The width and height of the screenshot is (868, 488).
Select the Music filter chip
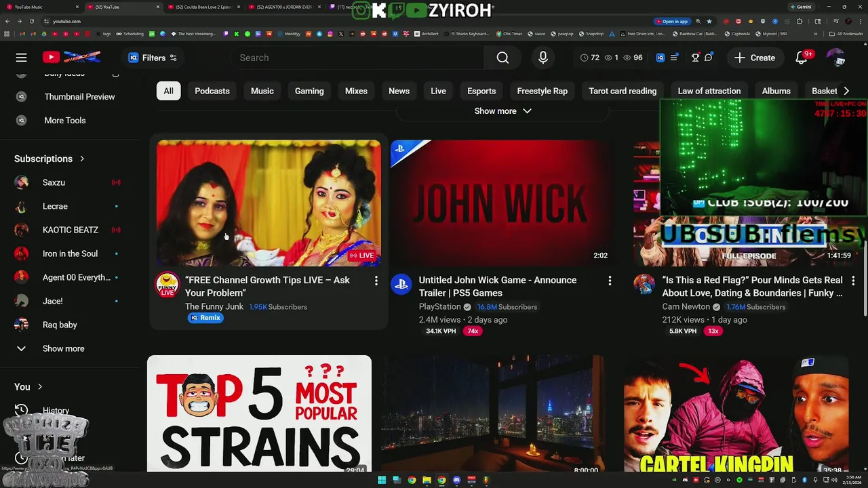262,91
